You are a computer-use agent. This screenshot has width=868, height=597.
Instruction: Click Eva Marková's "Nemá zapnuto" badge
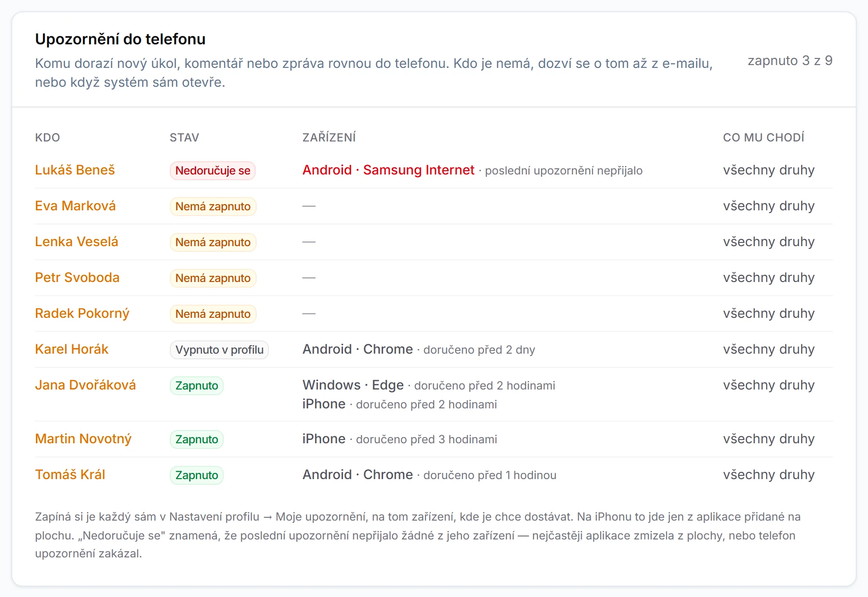(213, 207)
